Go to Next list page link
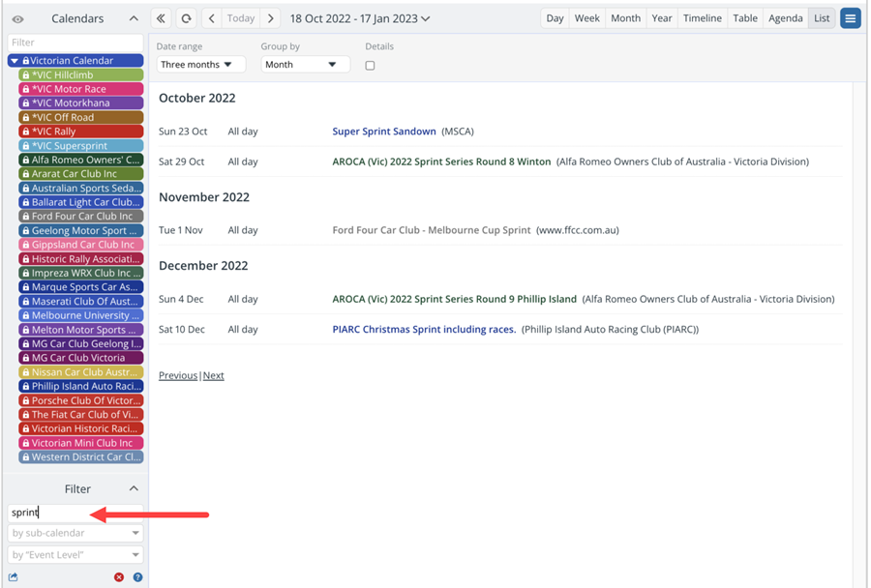Image resolution: width=871 pixels, height=588 pixels. point(213,376)
